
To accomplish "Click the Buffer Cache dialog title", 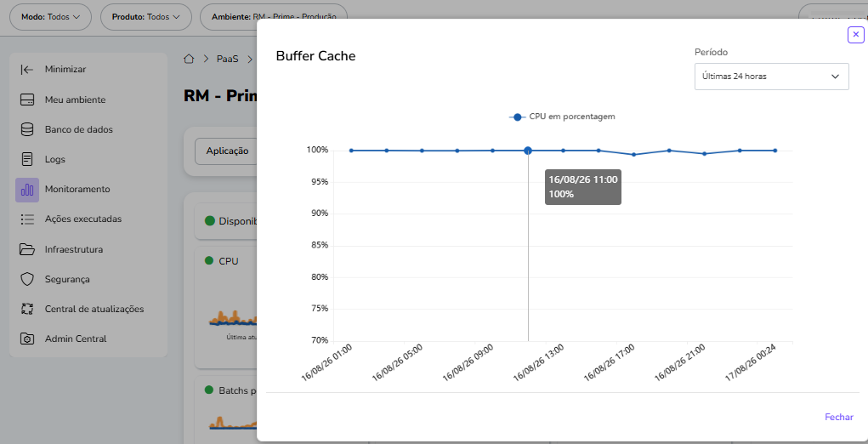I will pyautogui.click(x=315, y=56).
